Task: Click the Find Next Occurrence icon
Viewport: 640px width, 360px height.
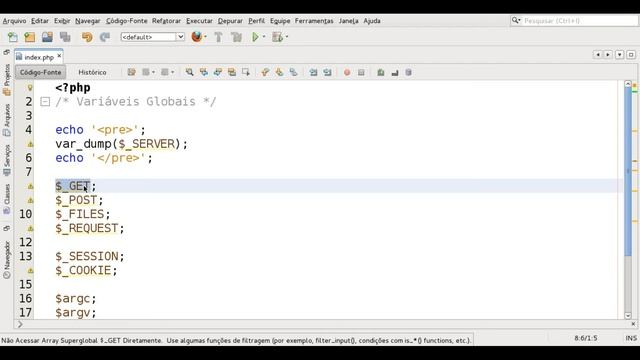Action: point(218,72)
